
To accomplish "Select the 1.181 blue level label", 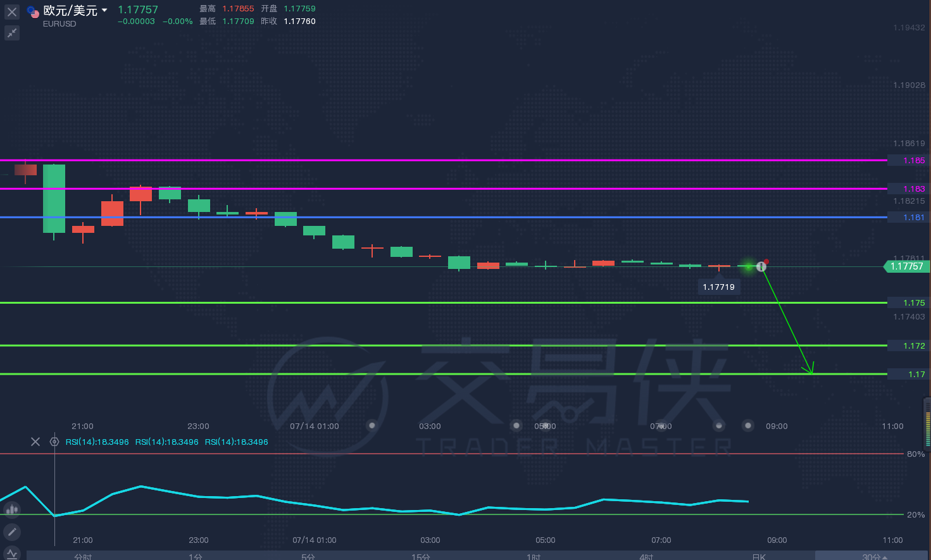I will click(x=909, y=217).
